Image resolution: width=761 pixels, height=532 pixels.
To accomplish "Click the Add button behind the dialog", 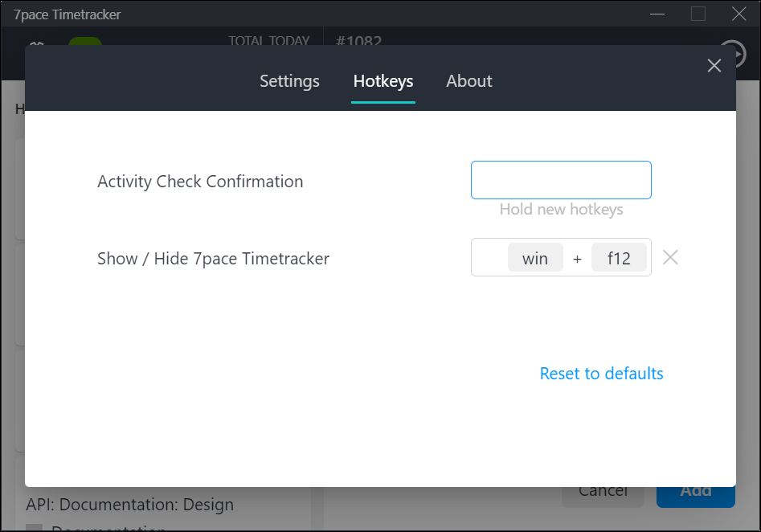I will (x=695, y=496).
